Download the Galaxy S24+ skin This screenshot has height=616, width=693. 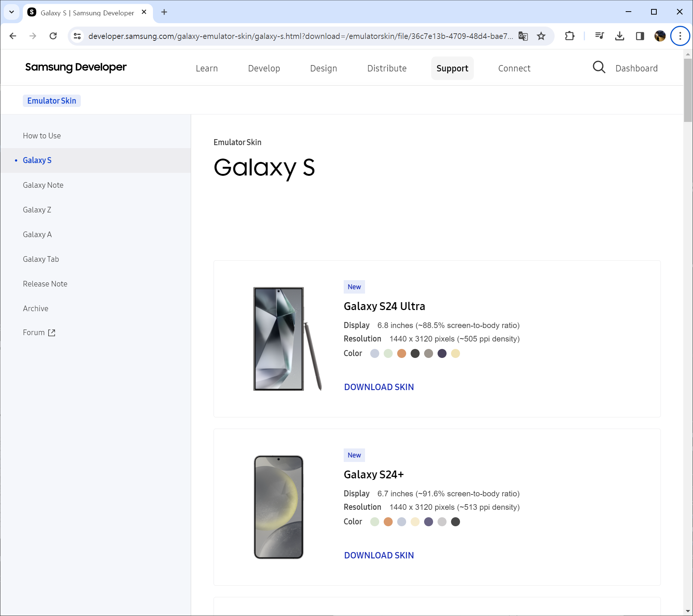(379, 555)
